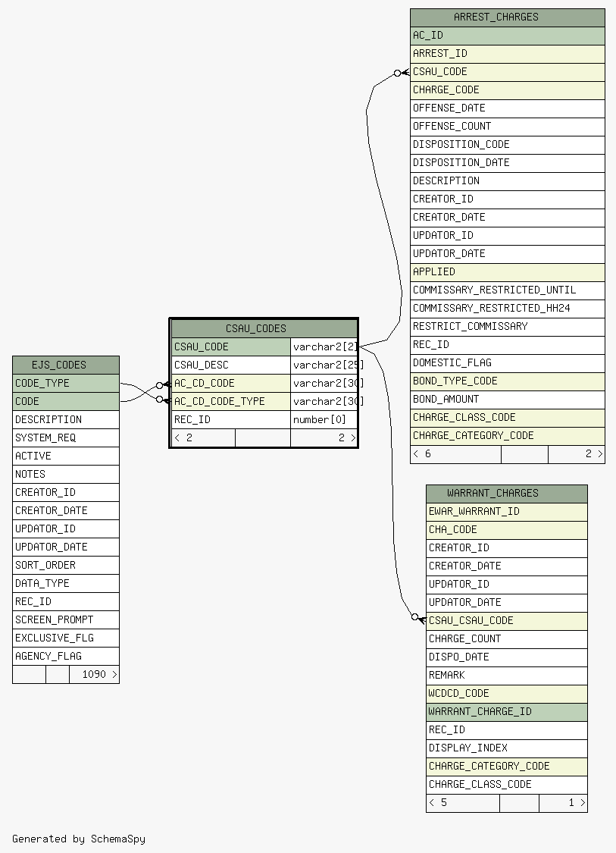616x853 pixels.
Task: Select ARREST_ID column in ARREST_CHARGES
Action: pyautogui.click(x=507, y=54)
